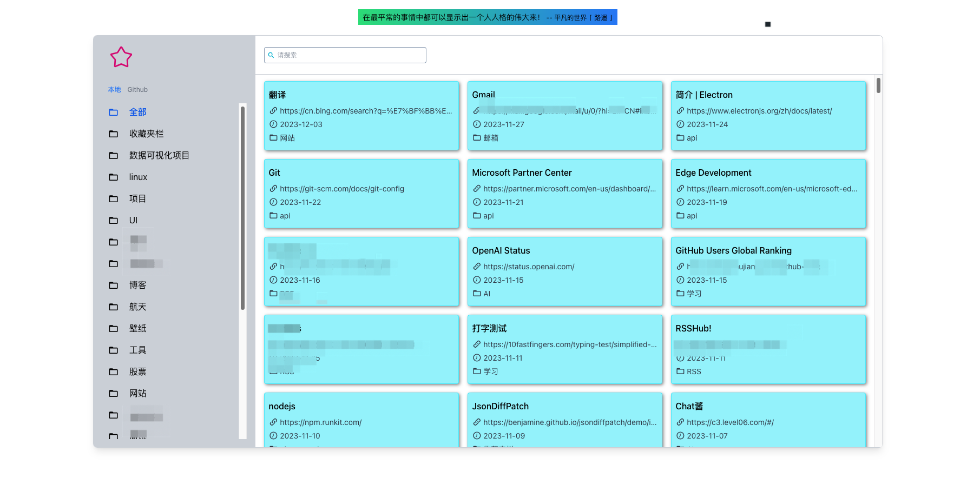
Task: Click the RSS folder tag on RSSHub! card
Action: [694, 371]
